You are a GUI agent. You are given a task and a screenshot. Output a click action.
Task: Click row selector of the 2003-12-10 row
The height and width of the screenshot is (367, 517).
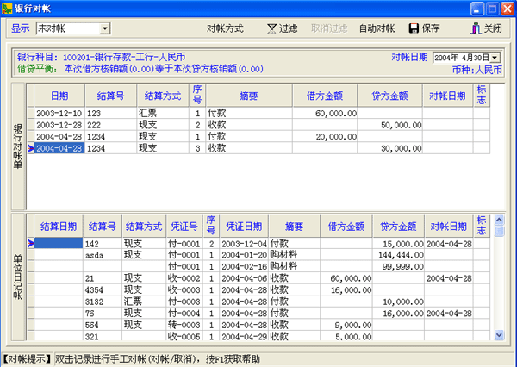tap(31, 113)
